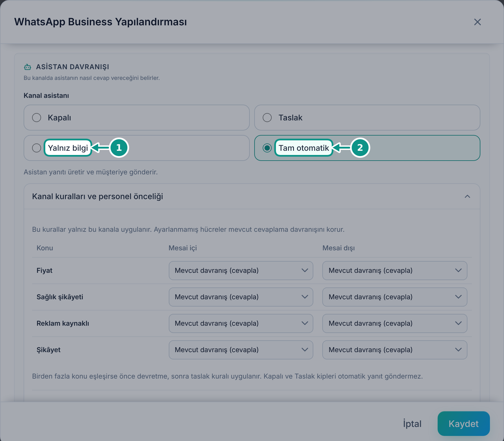Click the WhatsApp Business Yapılandırması title
Screen dimensions: 504x441
[100, 22]
